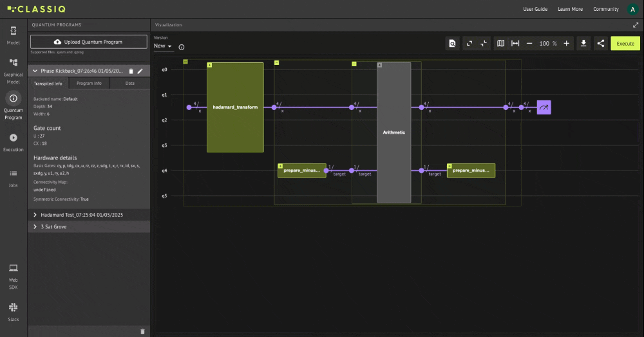Click the zoom in plus icon
Screen dimensions: 644x337
(567, 43)
